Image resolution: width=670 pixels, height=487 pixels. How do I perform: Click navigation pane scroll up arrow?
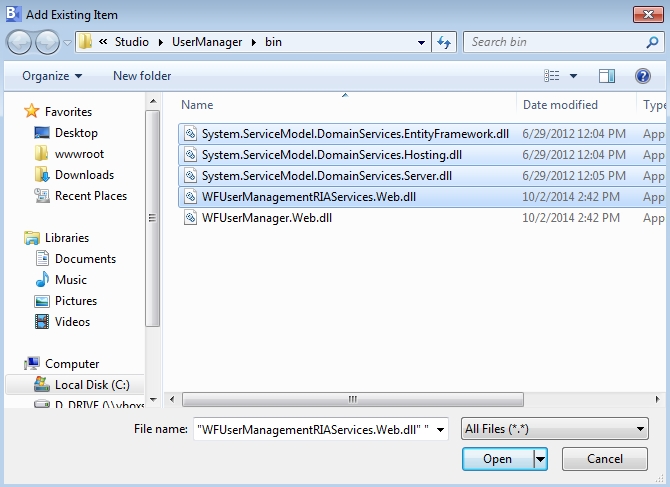(153, 102)
